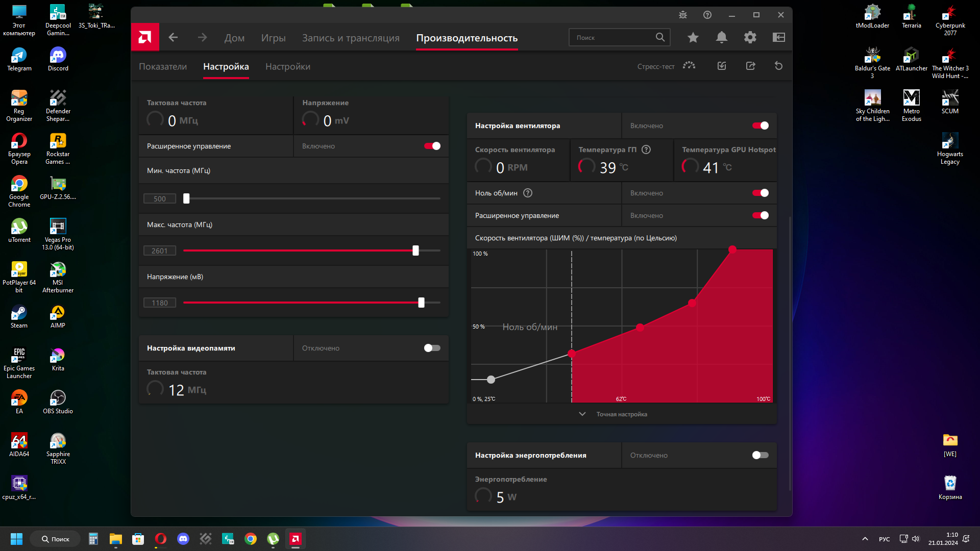
Task: Expand the Точная настройка section
Action: pyautogui.click(x=622, y=414)
